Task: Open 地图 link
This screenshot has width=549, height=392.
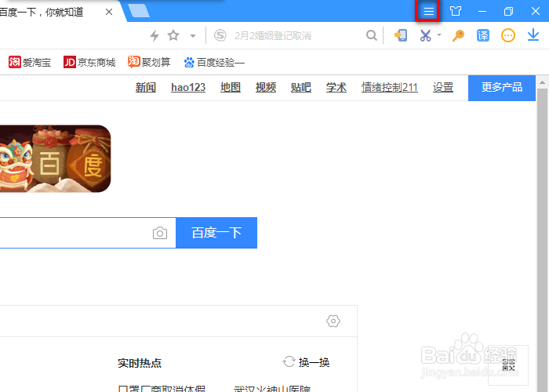Action: [x=231, y=87]
